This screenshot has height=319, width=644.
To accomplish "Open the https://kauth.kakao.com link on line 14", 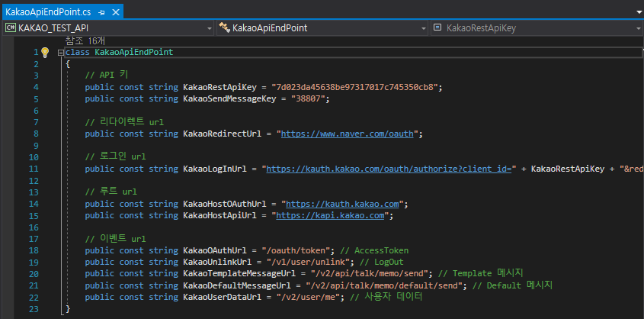I will click(342, 204).
